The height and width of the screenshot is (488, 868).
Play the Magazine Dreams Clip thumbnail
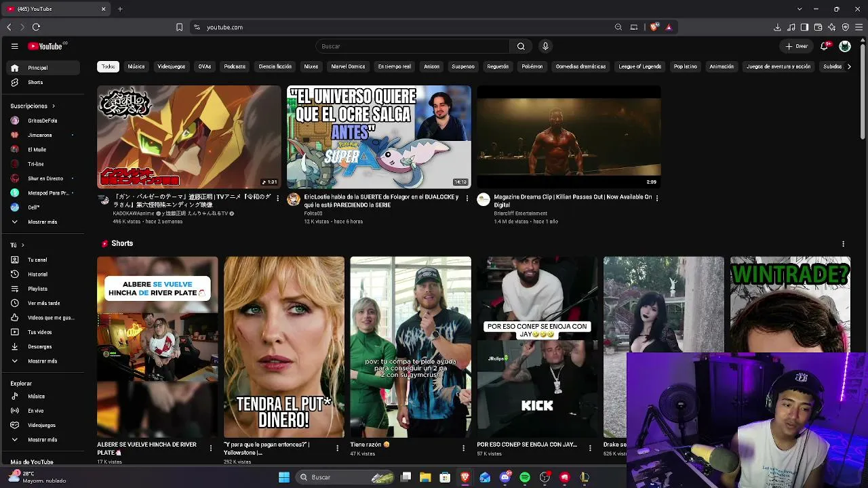tap(569, 137)
